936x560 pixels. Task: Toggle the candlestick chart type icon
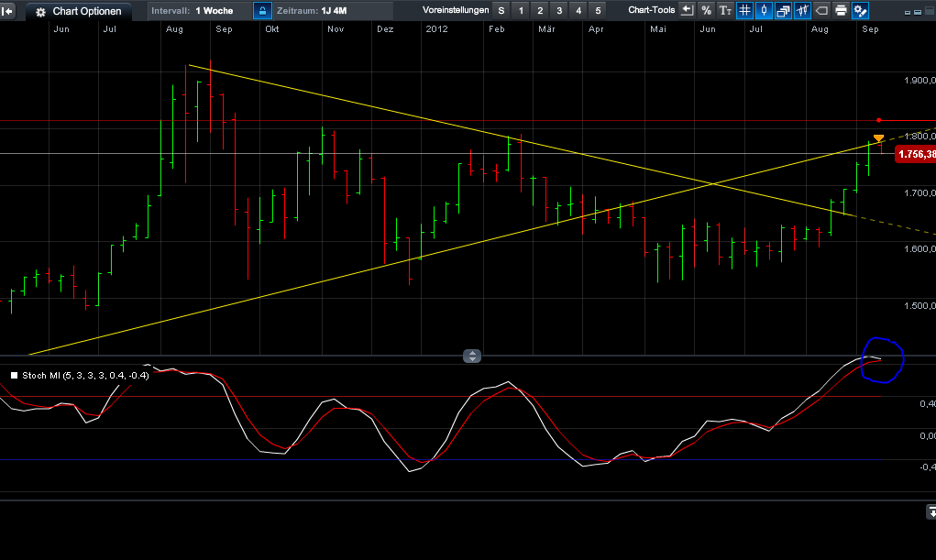click(764, 10)
